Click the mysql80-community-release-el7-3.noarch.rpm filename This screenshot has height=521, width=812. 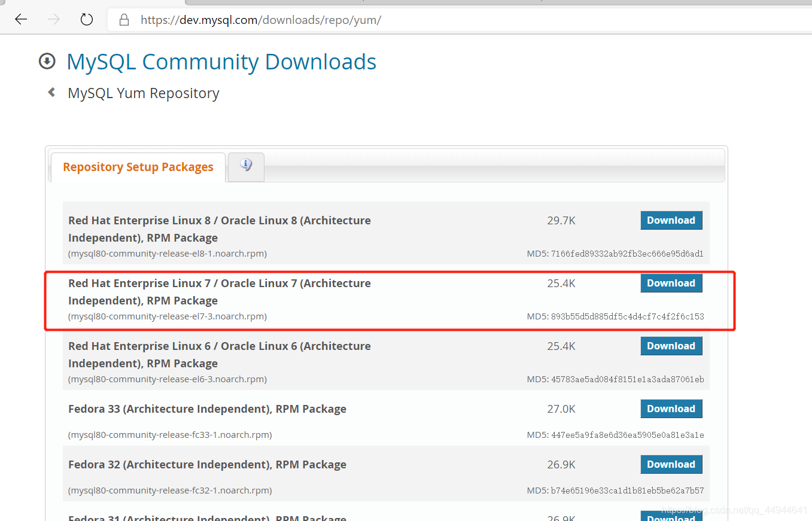(168, 316)
